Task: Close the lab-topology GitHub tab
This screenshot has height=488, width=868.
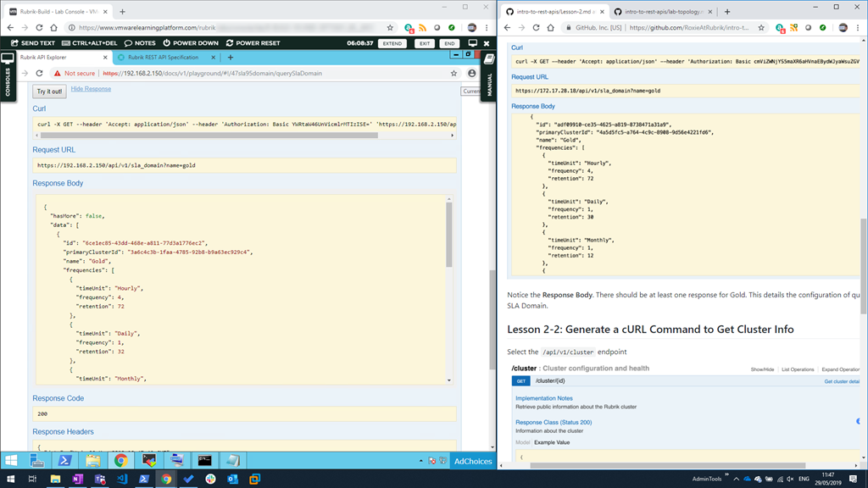Action: pyautogui.click(x=710, y=12)
